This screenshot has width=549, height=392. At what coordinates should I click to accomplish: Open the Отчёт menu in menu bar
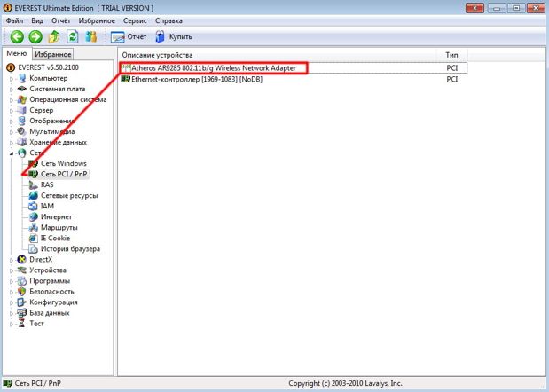[61, 20]
